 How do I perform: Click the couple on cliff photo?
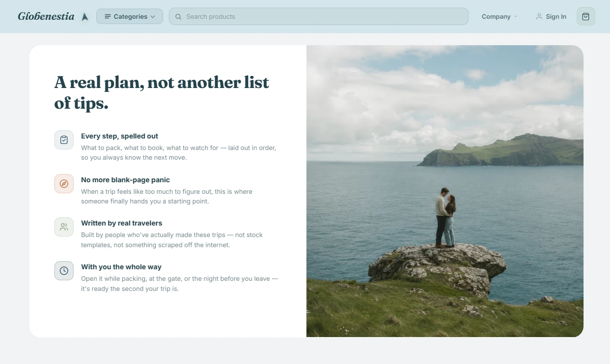click(x=445, y=191)
